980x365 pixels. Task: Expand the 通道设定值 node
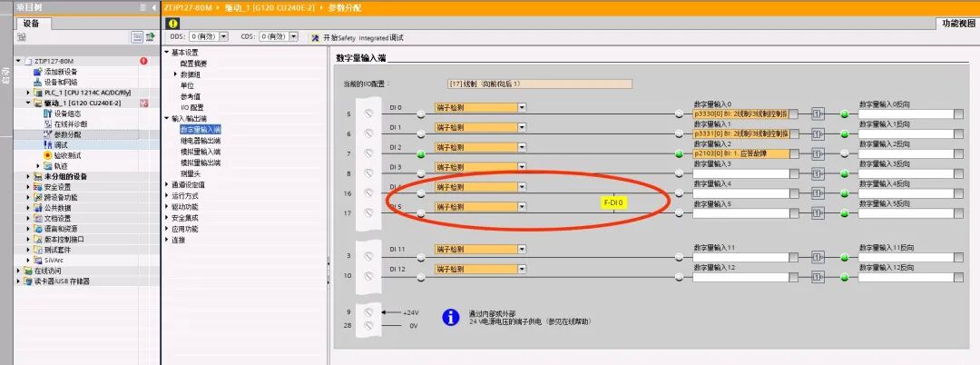coord(167,184)
